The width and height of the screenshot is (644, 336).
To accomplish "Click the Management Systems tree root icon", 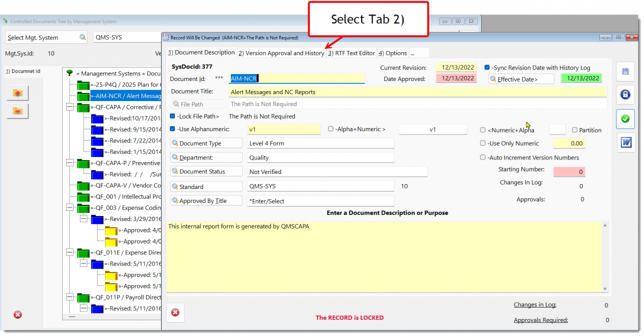I will pos(69,73).
